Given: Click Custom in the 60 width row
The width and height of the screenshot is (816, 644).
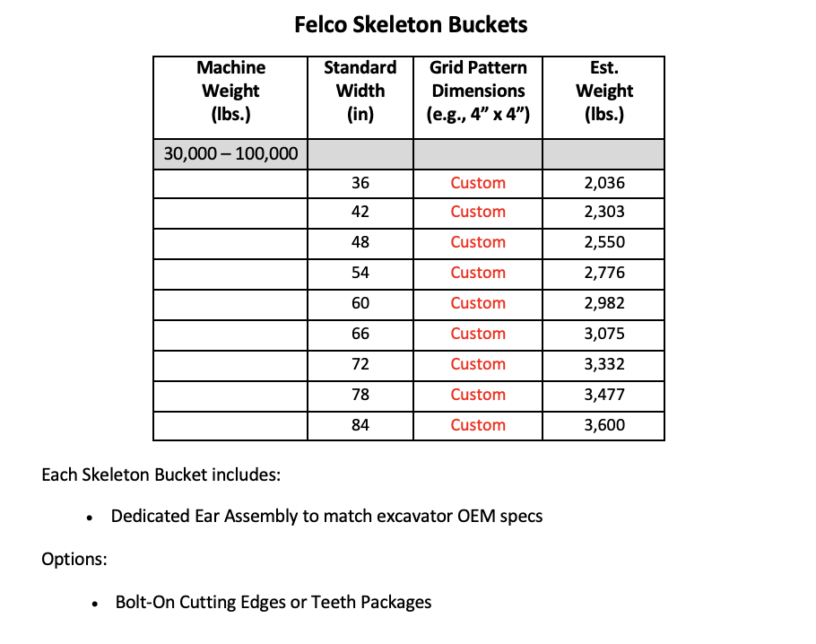Looking at the screenshot, I should tap(478, 303).
